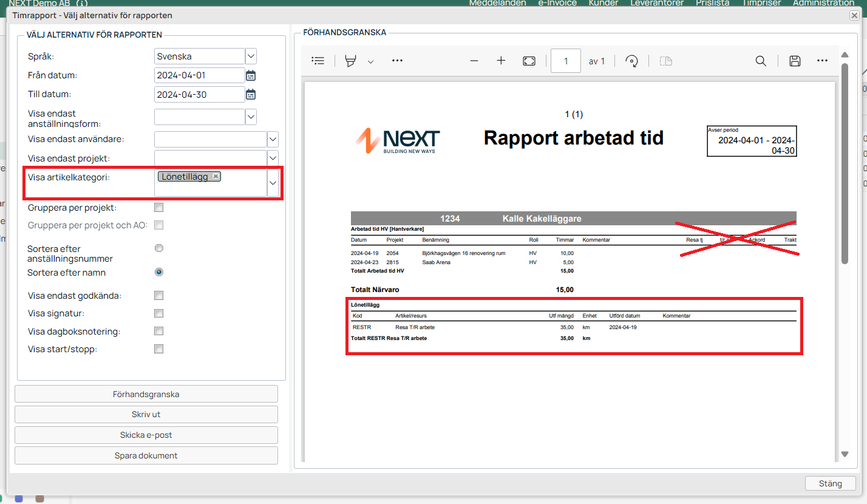This screenshot has width=867, height=504.
Task: Remove the Lönetillägg category tag
Action: pyautogui.click(x=216, y=176)
